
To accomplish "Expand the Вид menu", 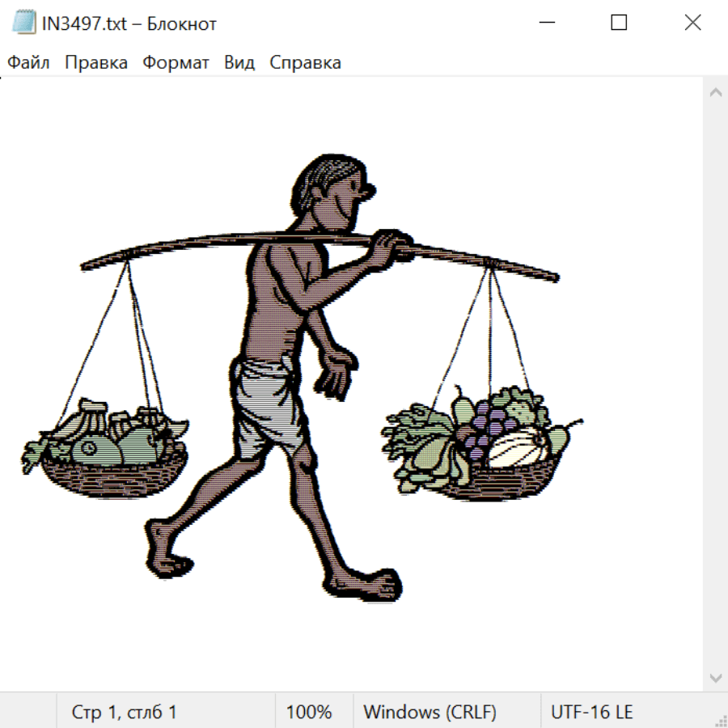I will (x=239, y=63).
